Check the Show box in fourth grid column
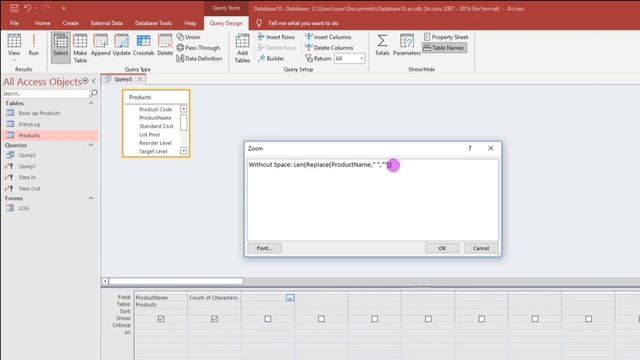This screenshot has height=360, width=640. [321, 318]
